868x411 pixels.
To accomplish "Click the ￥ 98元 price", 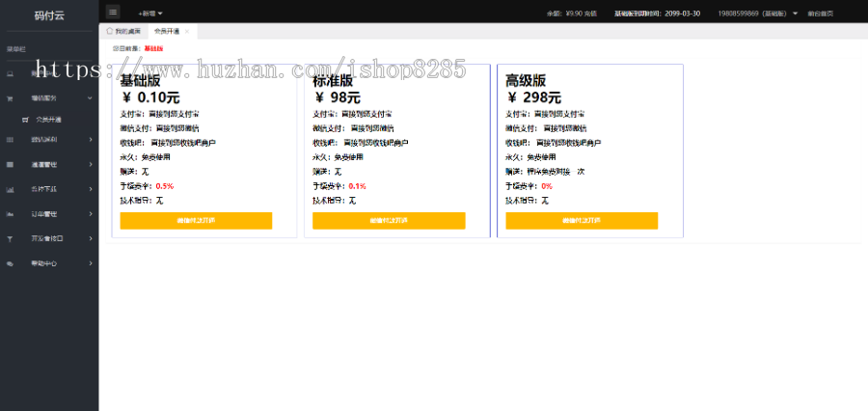I will point(338,98).
